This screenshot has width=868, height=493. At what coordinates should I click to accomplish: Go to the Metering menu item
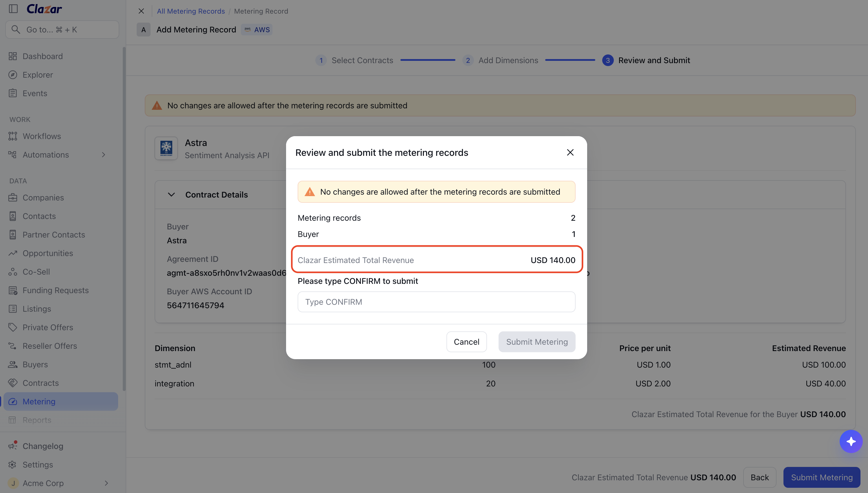tap(61, 401)
